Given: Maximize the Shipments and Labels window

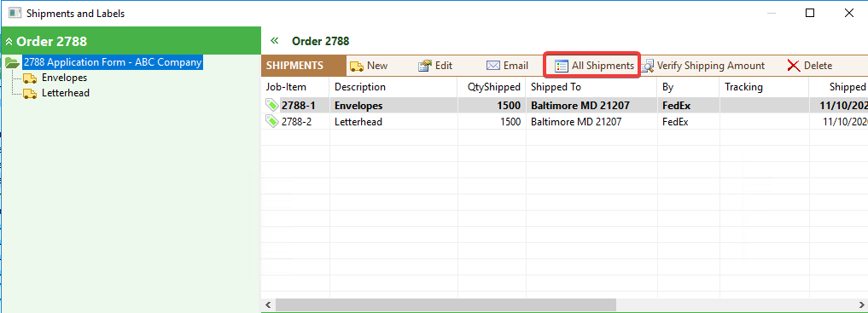Looking at the screenshot, I should [809, 14].
